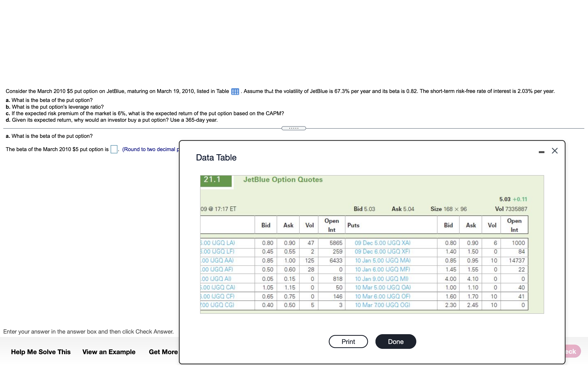Click the 5.00 (JGQ LA) call row
This screenshot has height=367, width=588.
217,243
